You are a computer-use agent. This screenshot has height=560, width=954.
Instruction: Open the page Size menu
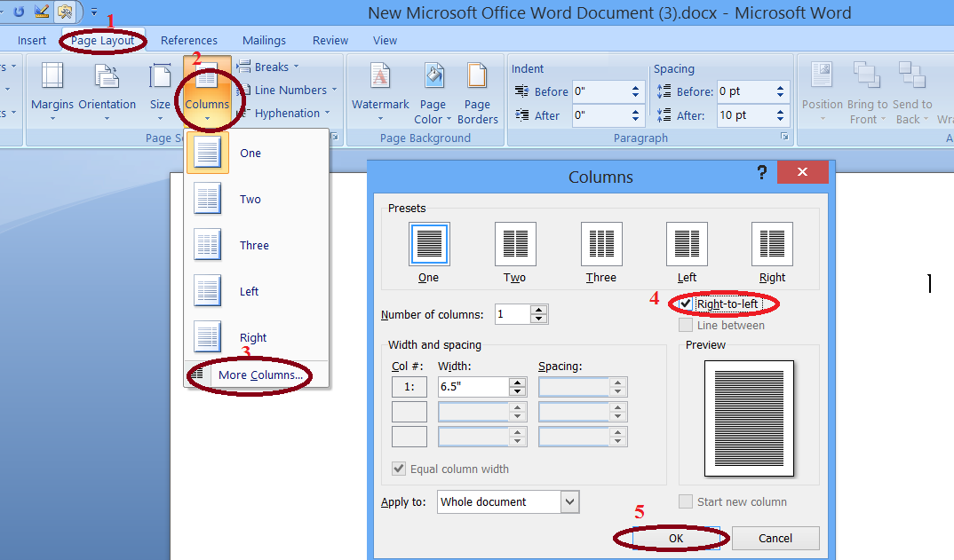[x=160, y=91]
